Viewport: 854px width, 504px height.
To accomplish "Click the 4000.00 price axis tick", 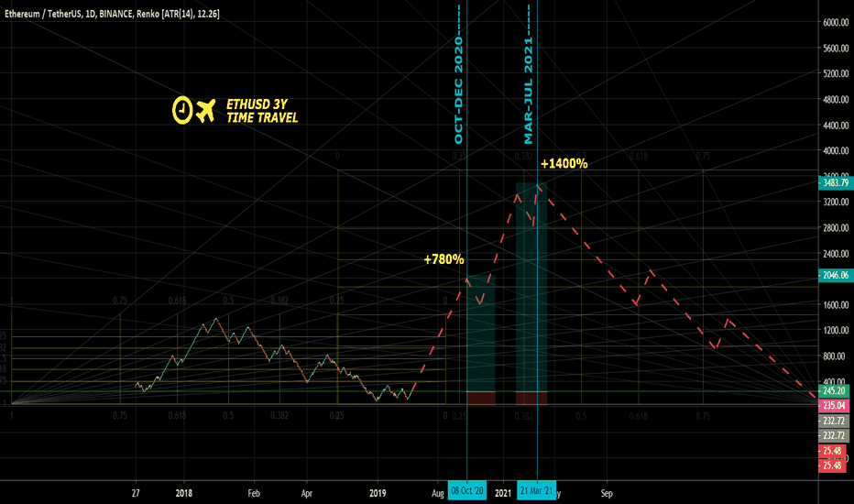I will click(x=836, y=150).
